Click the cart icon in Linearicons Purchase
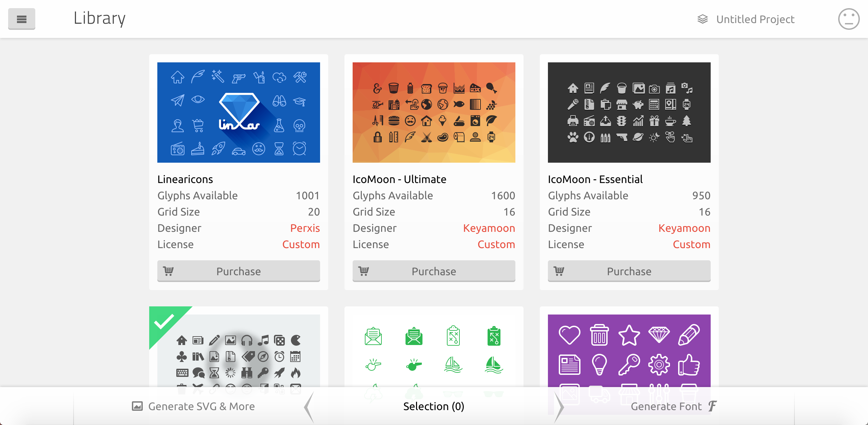Image resolution: width=868 pixels, height=425 pixels. click(x=168, y=271)
